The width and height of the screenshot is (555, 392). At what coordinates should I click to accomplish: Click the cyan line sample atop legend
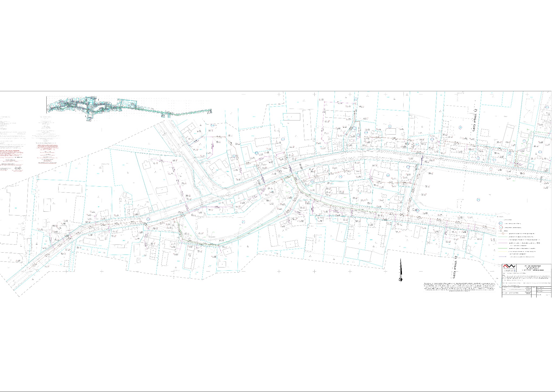coord(501,220)
